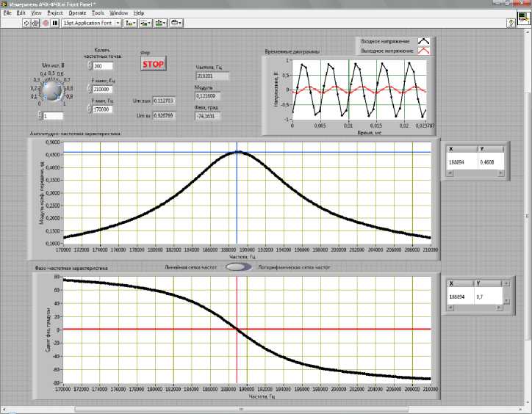The height and width of the screenshot is (414, 532).
Task: Click the Run Continuously toolbar icon
Action: pos(35,23)
